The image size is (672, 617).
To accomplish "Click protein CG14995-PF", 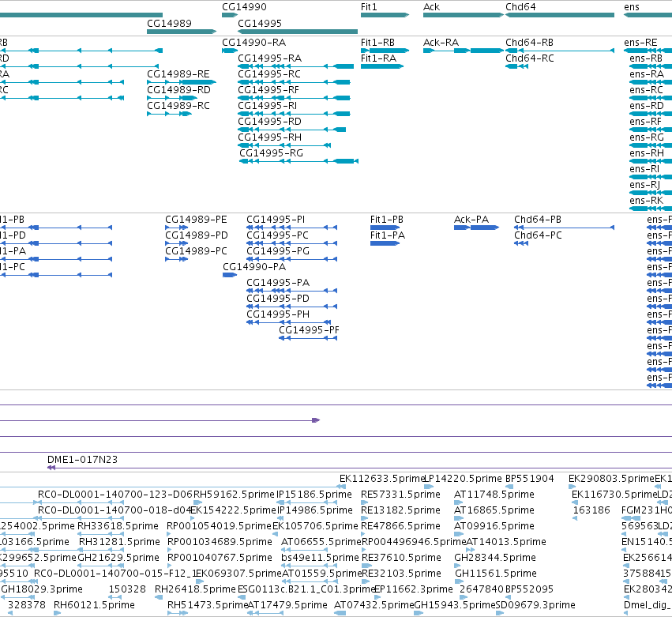I will 308,338.
